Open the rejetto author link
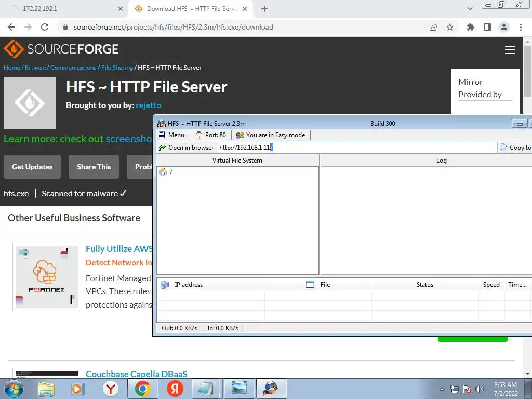 pyautogui.click(x=149, y=105)
